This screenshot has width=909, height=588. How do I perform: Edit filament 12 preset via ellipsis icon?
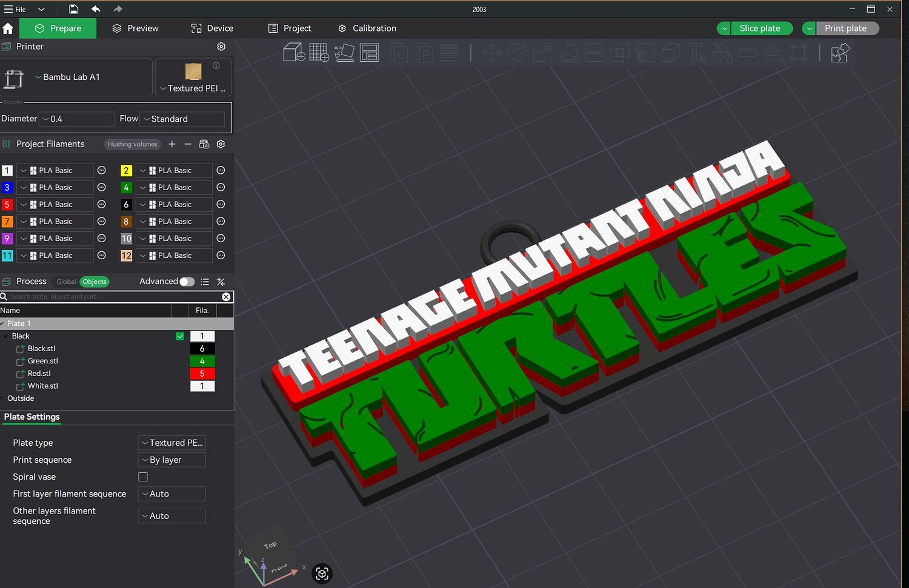coord(221,256)
